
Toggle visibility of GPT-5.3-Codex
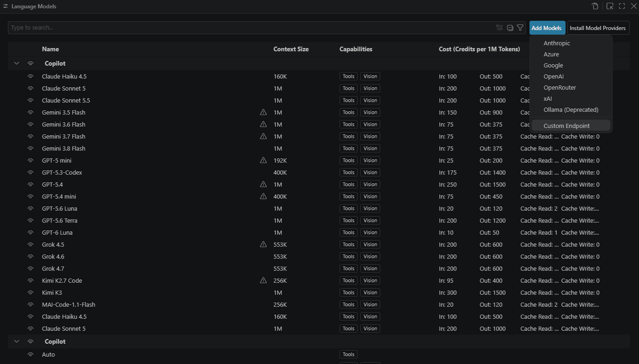click(x=30, y=172)
